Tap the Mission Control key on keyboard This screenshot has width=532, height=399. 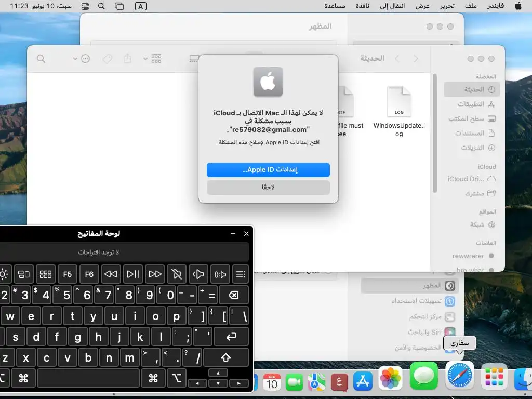pos(24,274)
